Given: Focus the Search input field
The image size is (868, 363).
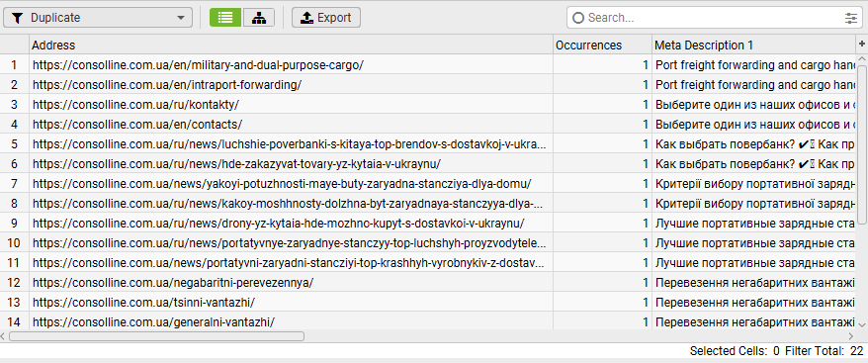Looking at the screenshot, I should point(714,18).
